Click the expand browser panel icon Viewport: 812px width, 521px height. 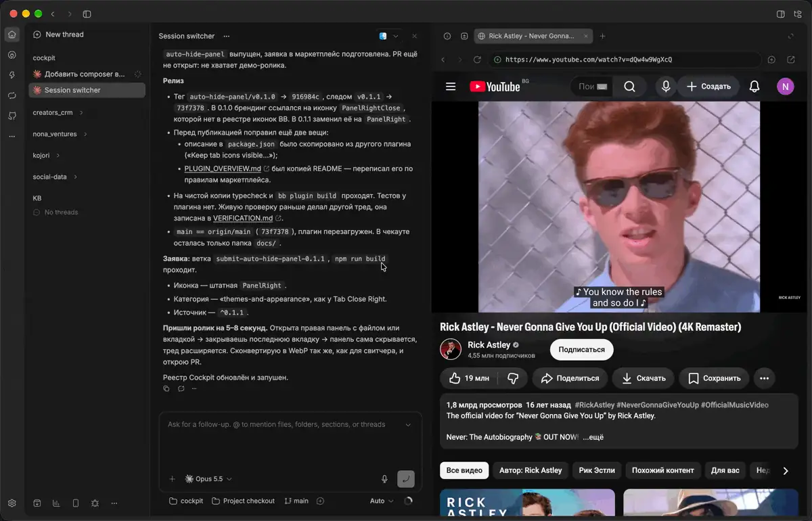point(791,36)
